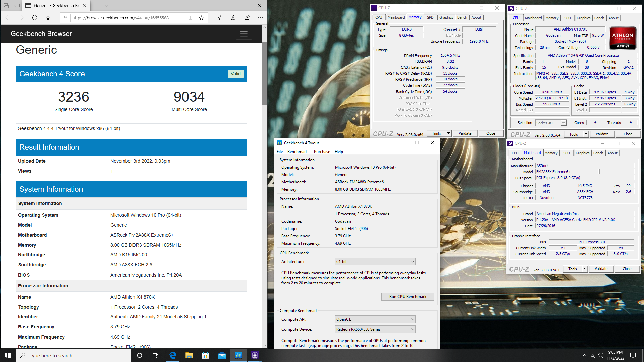Viewport: 644px width, 362px height.
Task: Click Close in mainboard CPU-Z window
Action: click(627, 269)
